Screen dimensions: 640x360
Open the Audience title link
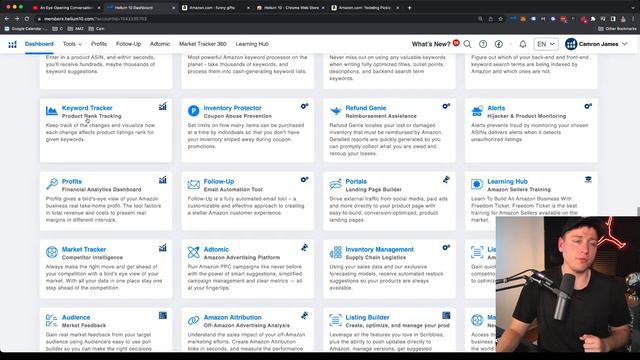pyautogui.click(x=76, y=317)
